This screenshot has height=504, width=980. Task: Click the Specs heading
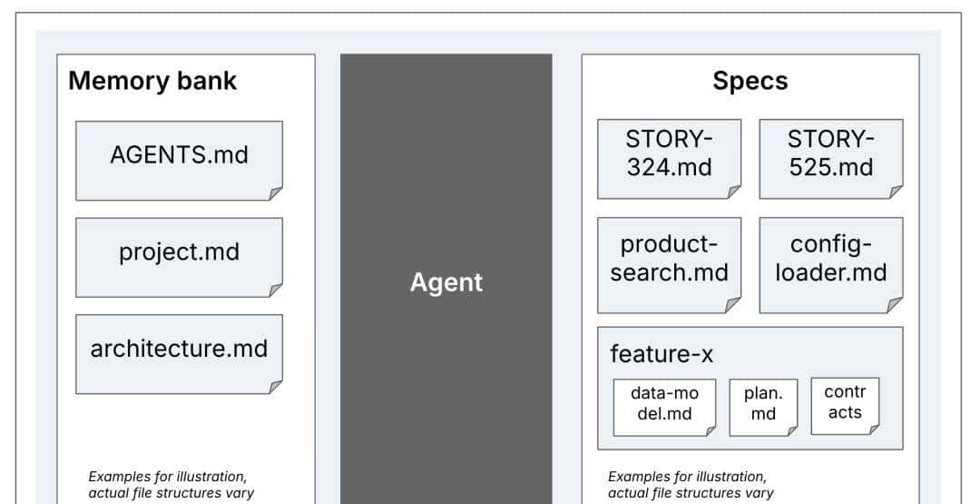[750, 81]
